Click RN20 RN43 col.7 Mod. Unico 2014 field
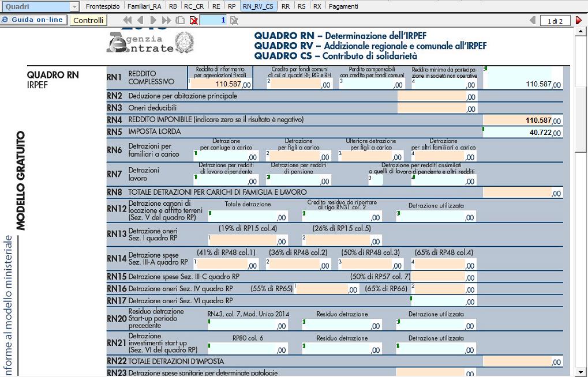 pyautogui.click(x=248, y=325)
